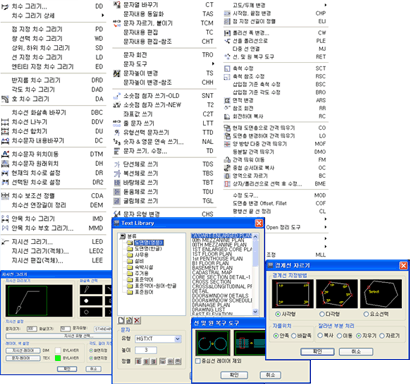Click 취소 in the 선 및 원 복구 도구 dialog

click(x=270, y=375)
